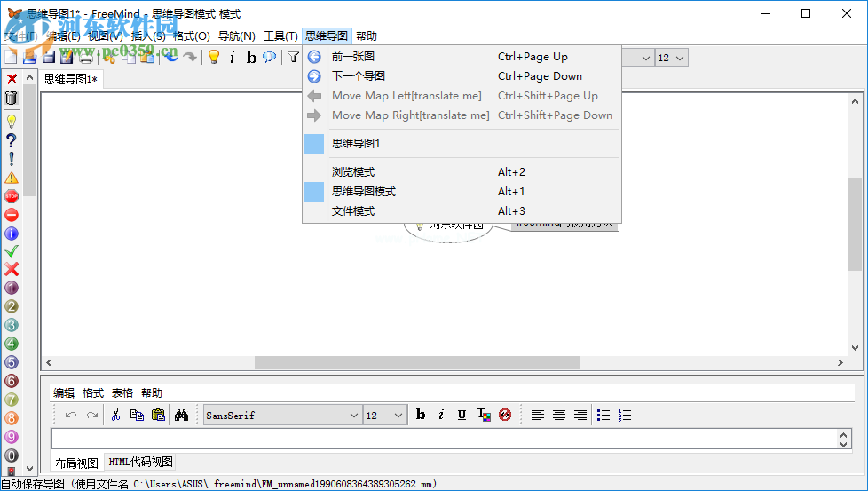Click the filter funnel toolbar icon
The width and height of the screenshot is (868, 491).
294,57
